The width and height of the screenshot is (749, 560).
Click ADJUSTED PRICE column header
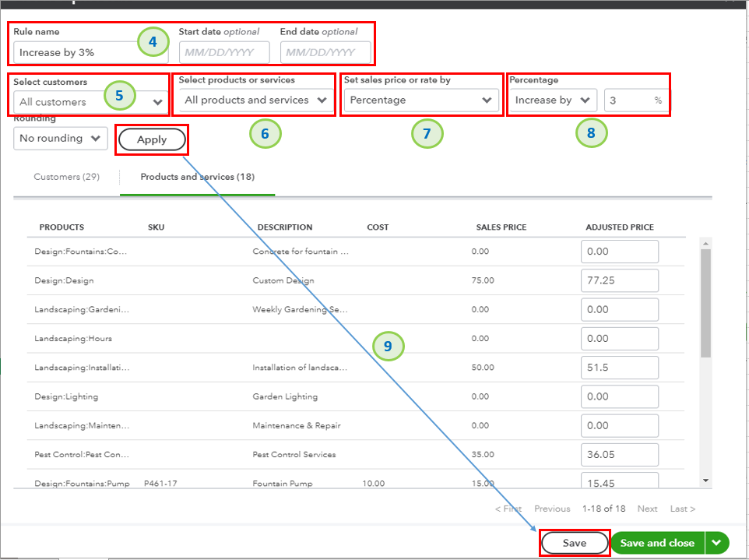click(x=620, y=227)
